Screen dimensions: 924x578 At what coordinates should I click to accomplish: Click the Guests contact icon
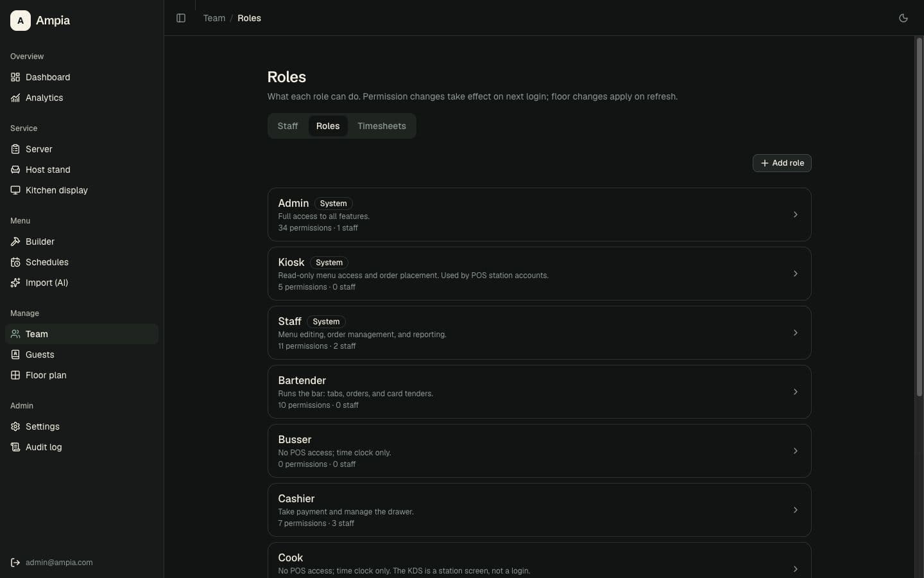click(x=15, y=355)
